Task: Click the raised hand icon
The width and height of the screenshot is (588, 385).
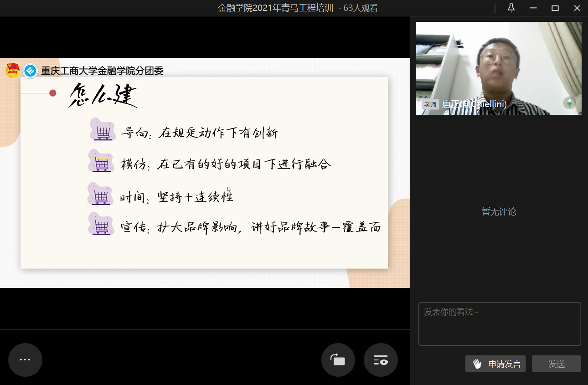Action: pyautogui.click(x=477, y=364)
